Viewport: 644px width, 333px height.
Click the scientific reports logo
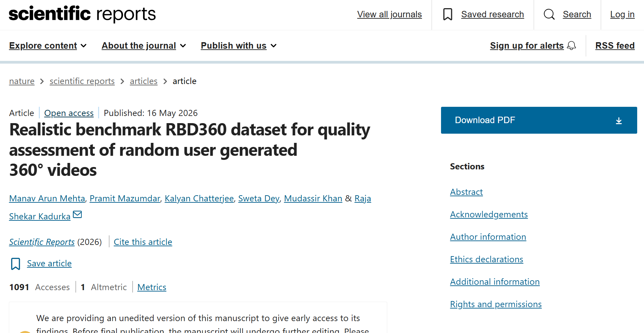82,14
